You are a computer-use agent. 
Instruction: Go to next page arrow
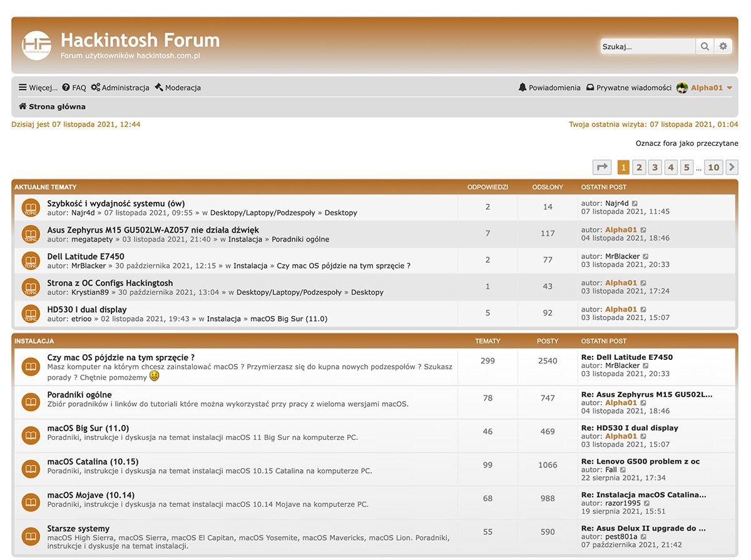pos(732,167)
